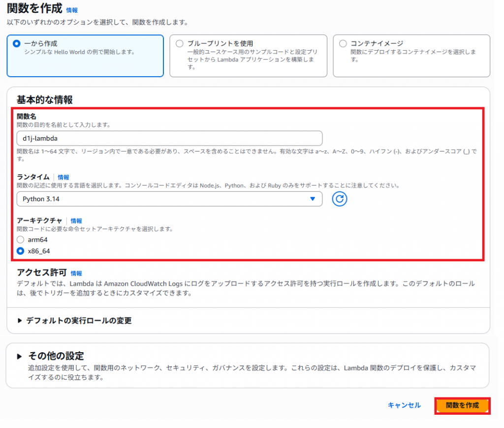504x428 pixels.
Task: Click the コンテナイメージ card description text
Action: pyautogui.click(x=412, y=55)
